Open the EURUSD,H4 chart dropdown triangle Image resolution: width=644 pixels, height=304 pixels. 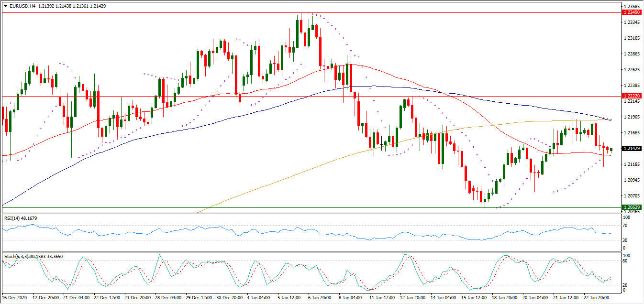(x=5, y=6)
